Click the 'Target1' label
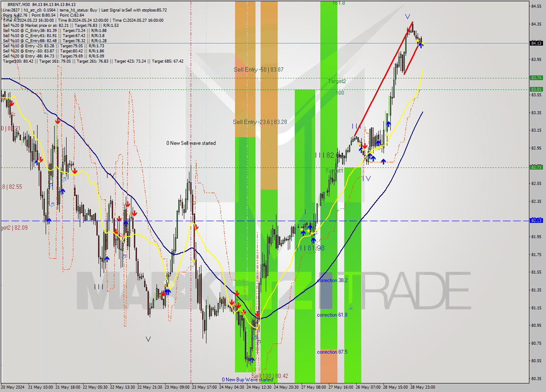 coord(334,170)
